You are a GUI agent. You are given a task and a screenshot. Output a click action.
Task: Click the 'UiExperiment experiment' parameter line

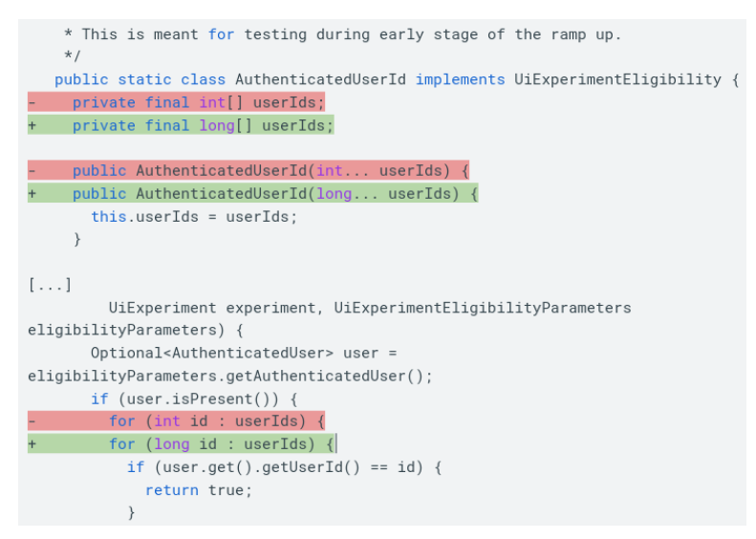[369, 308]
